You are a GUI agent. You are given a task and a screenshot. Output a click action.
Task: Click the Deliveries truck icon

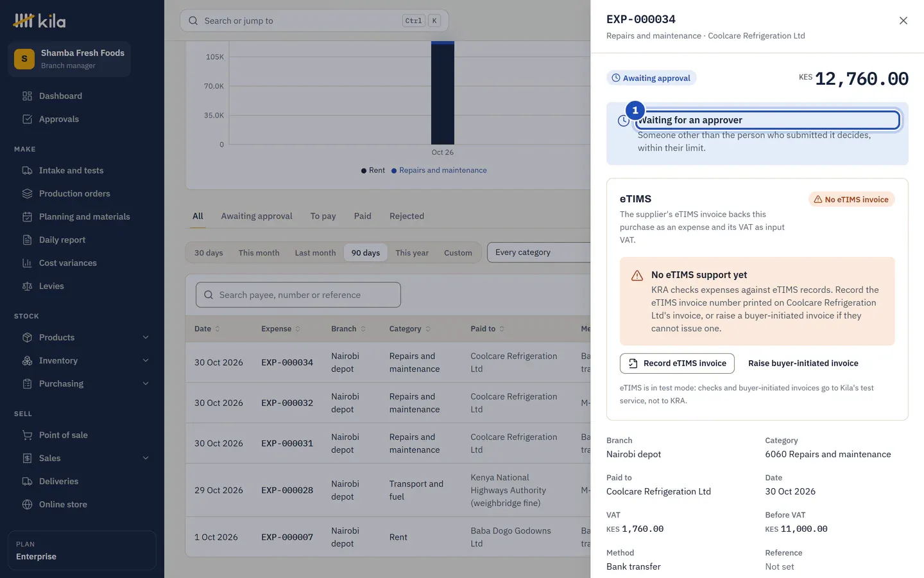27,481
